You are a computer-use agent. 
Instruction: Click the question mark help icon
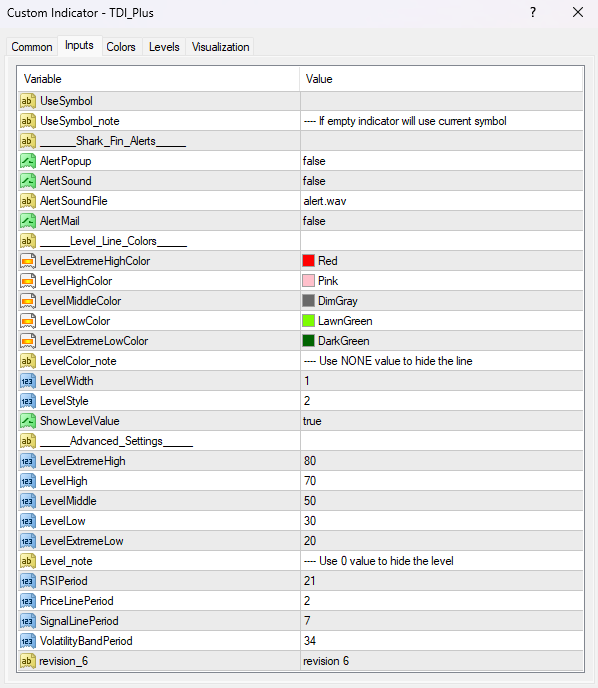(x=533, y=12)
